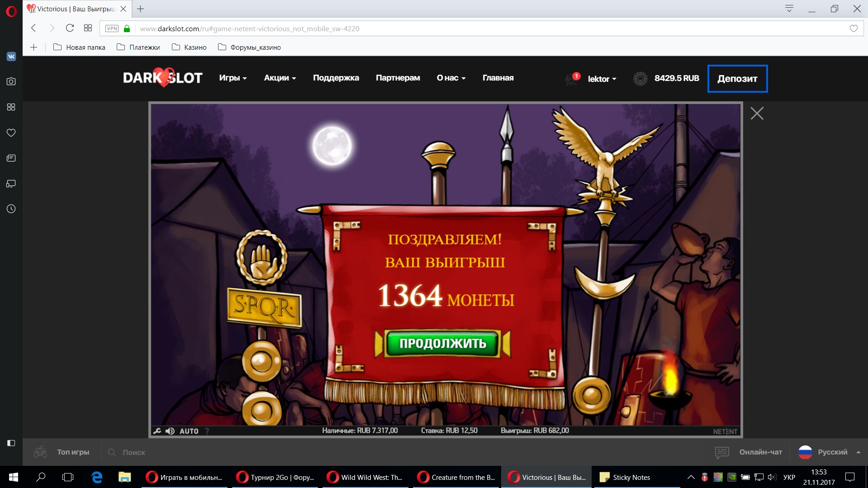Open the Windows Start menu
Viewport: 868px width, 488px height.
tap(13, 477)
